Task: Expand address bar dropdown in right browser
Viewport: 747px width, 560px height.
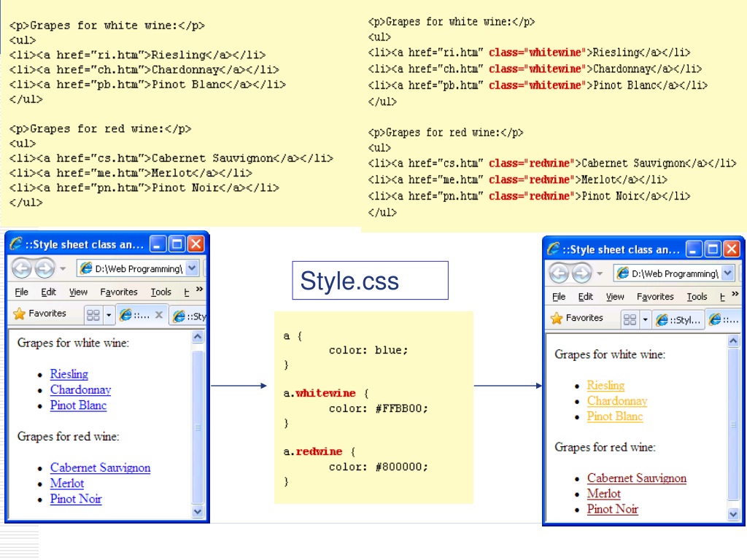Action: point(728,273)
